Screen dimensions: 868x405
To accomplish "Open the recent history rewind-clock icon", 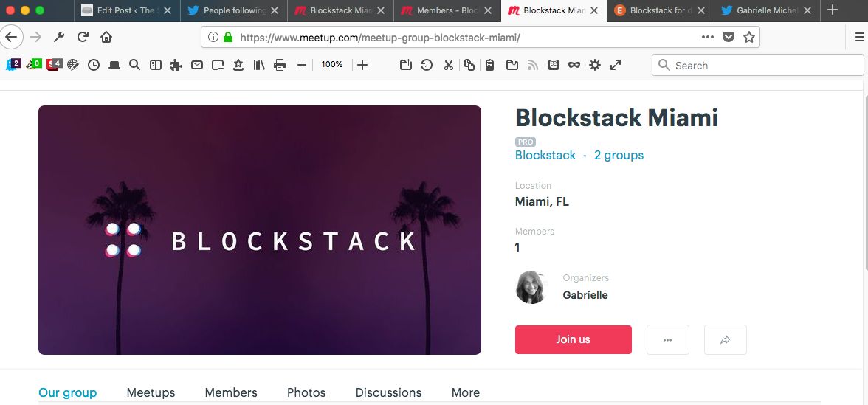I will [427, 65].
